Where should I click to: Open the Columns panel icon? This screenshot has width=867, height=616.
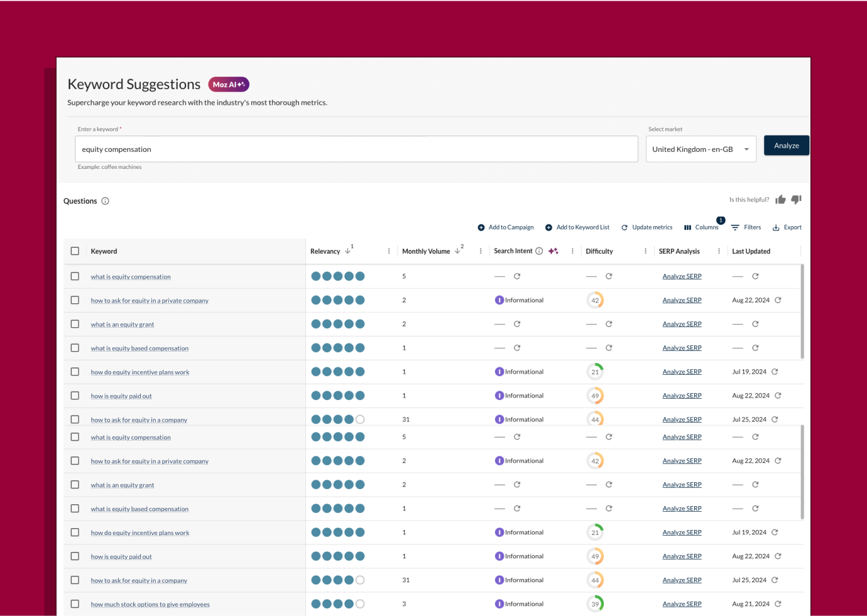(687, 227)
